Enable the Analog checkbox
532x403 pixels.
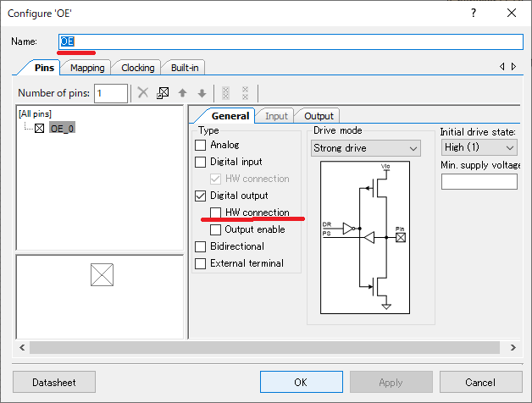pos(200,145)
